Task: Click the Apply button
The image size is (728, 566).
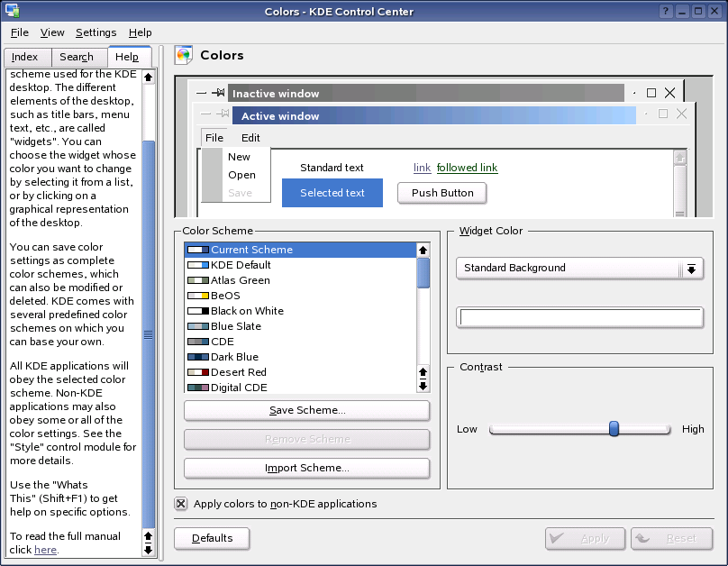Action: point(585,538)
